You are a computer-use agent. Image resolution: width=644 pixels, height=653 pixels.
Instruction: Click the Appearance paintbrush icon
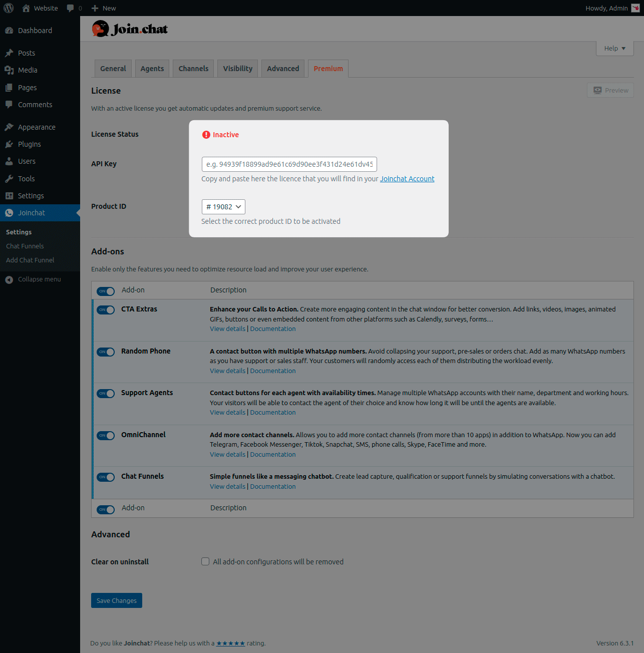(9, 127)
